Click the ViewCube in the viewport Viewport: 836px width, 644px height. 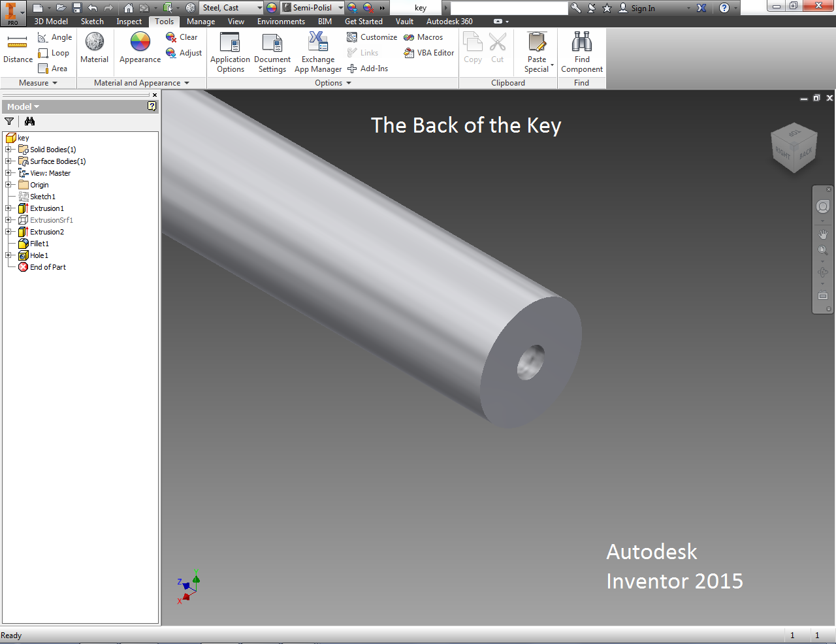point(794,148)
